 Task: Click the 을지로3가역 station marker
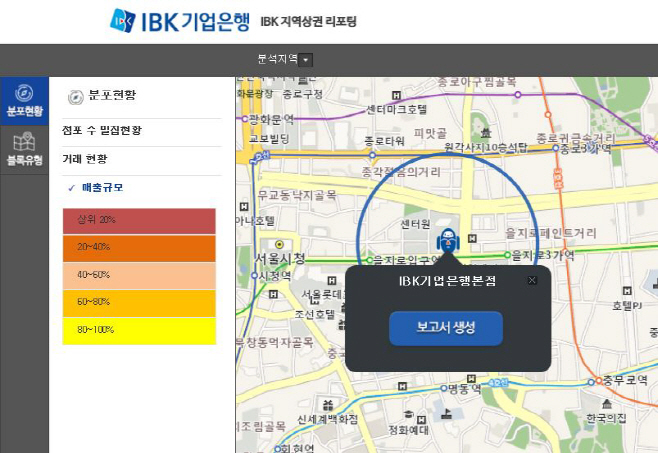click(507, 255)
